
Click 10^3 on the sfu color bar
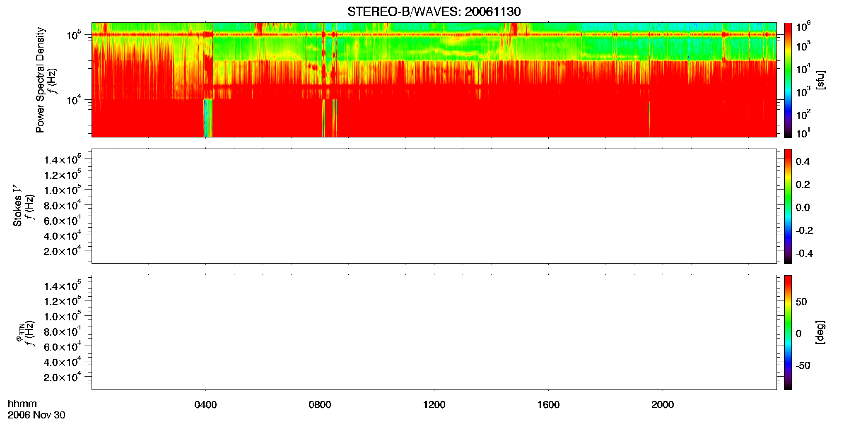(803, 91)
